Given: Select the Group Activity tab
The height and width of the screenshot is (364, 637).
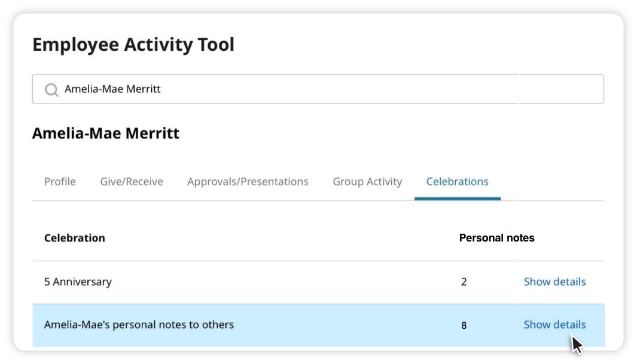Looking at the screenshot, I should 367,182.
